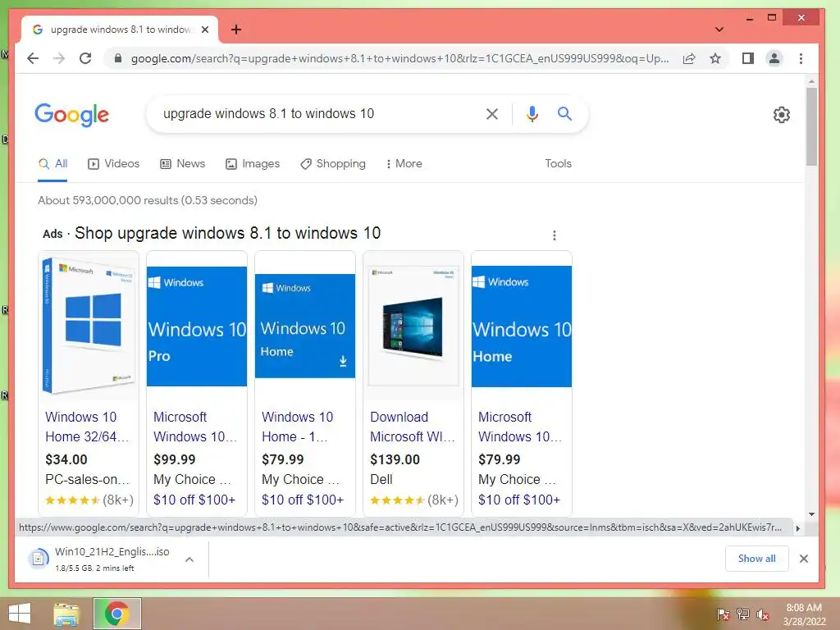This screenshot has height=630, width=840.
Task: Close the 'upgrade windows 8.1' tab
Action: 204,30
